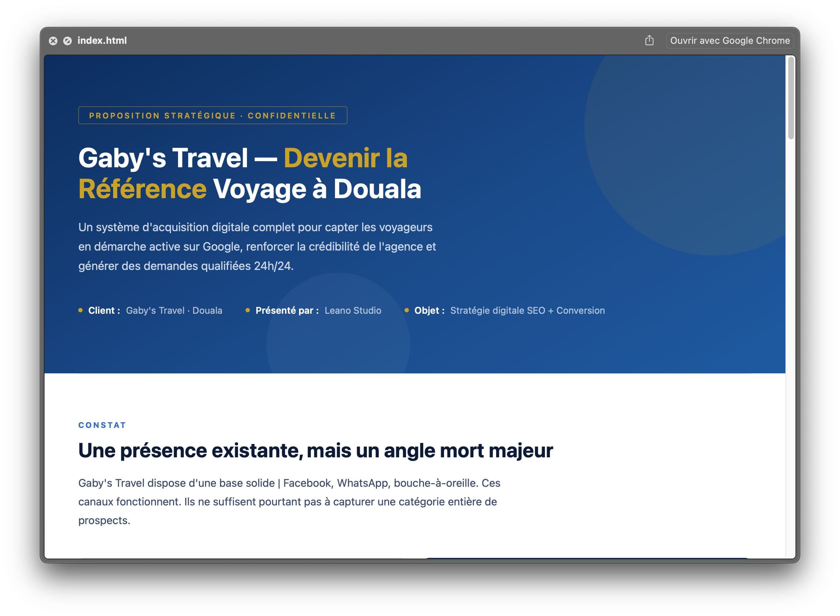Click the 'Objet :' label

tap(429, 310)
